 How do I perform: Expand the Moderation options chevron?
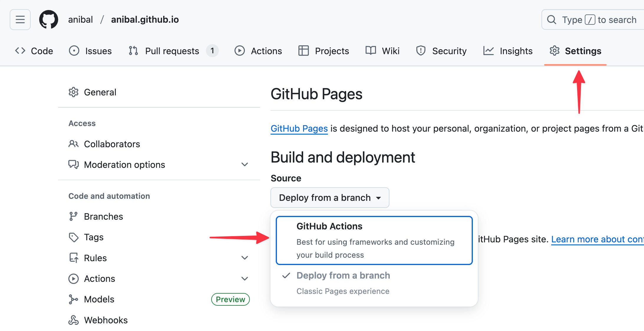(x=245, y=165)
